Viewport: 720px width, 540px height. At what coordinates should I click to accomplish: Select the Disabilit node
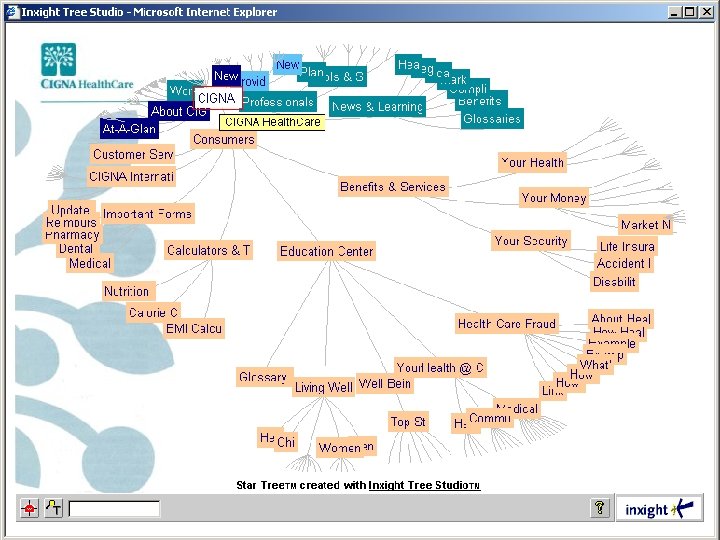click(614, 281)
